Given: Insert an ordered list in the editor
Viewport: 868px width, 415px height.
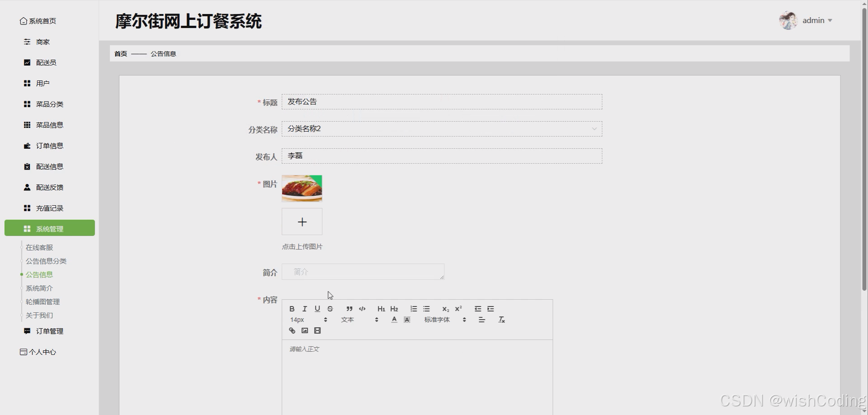Looking at the screenshot, I should pyautogui.click(x=413, y=309).
